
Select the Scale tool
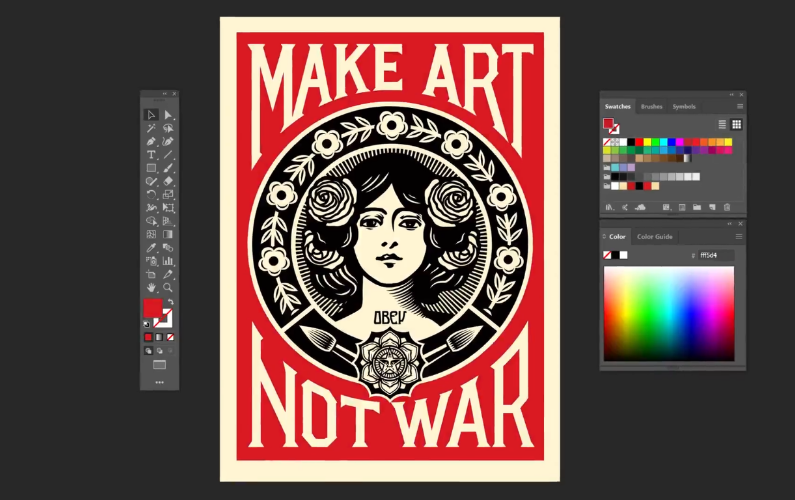168,194
